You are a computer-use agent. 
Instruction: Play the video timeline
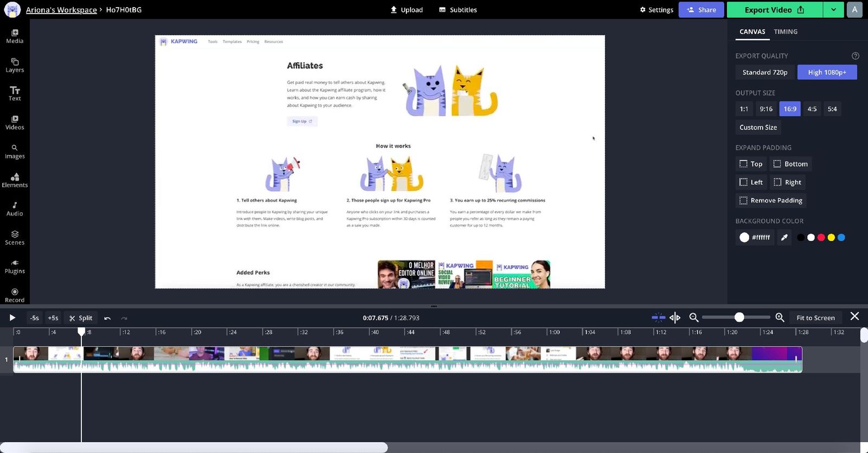pyautogui.click(x=12, y=318)
